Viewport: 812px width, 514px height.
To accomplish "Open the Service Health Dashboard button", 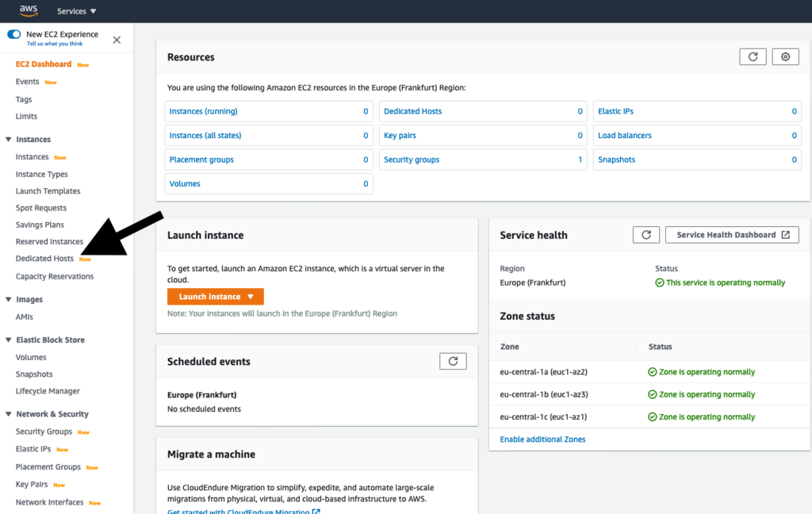I will [x=732, y=235].
